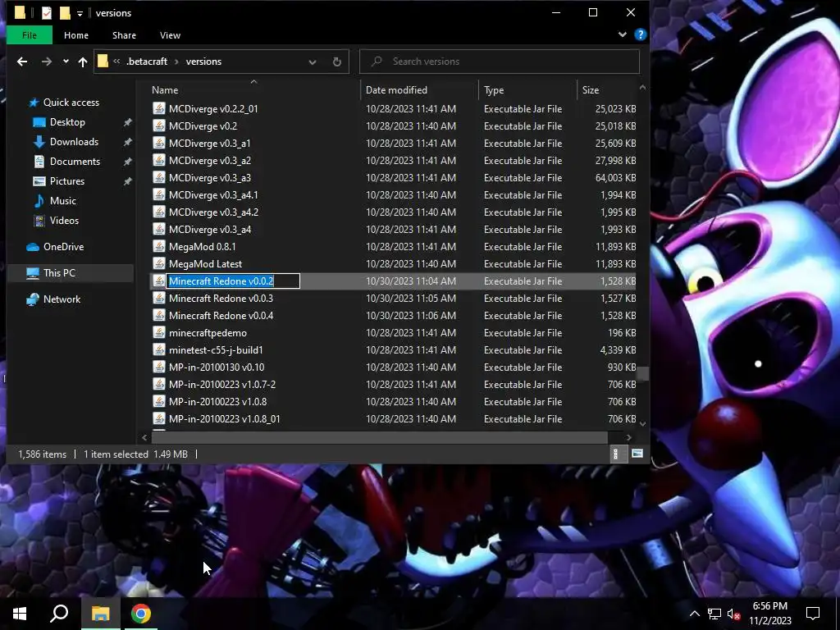This screenshot has height=630, width=840.
Task: Open address bar history dropdown
Action: click(313, 62)
